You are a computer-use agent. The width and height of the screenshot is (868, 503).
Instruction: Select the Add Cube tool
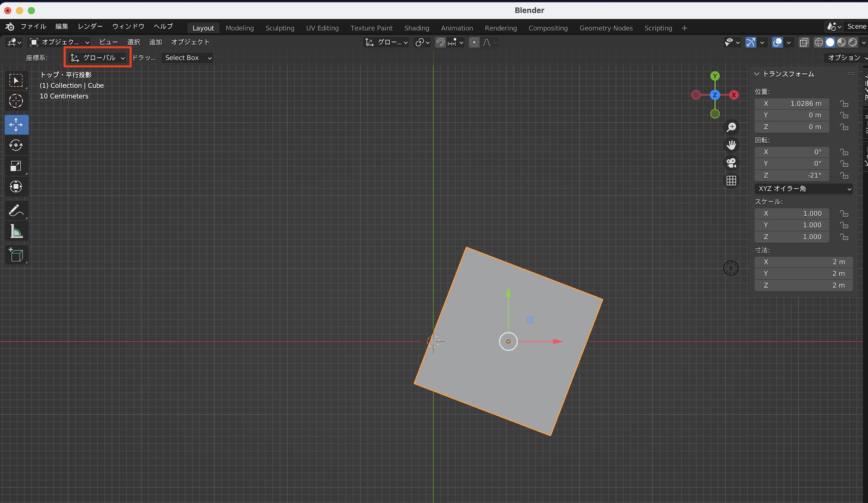[x=16, y=255]
